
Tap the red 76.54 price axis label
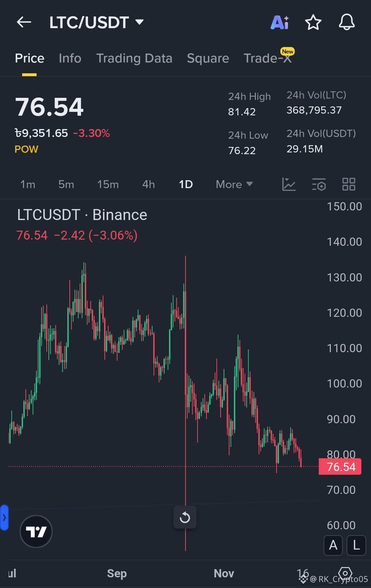coord(340,466)
